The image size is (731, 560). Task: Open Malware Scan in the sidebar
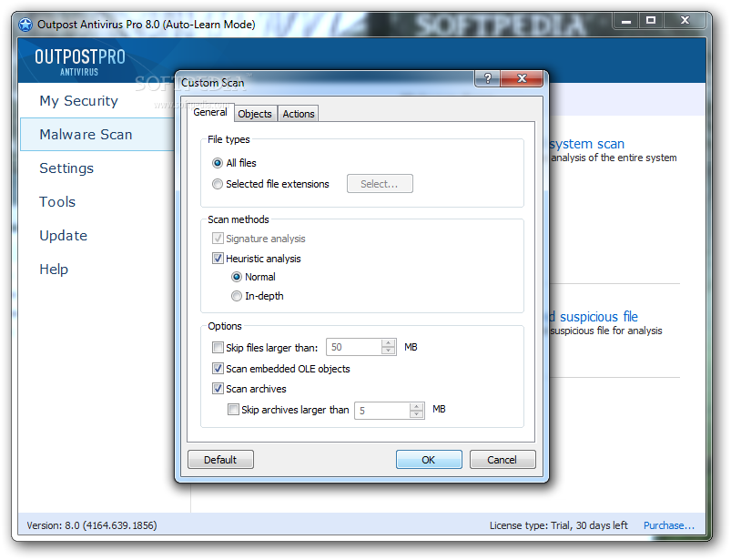[x=97, y=134]
